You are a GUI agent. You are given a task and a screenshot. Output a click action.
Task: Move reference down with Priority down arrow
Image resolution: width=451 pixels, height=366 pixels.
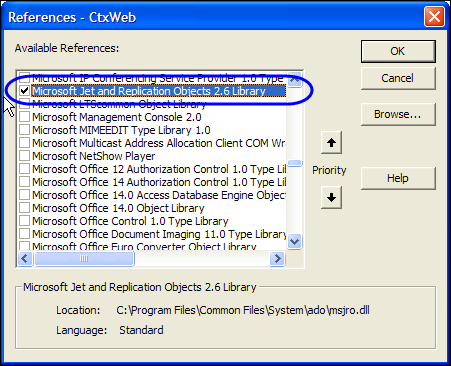[331, 198]
